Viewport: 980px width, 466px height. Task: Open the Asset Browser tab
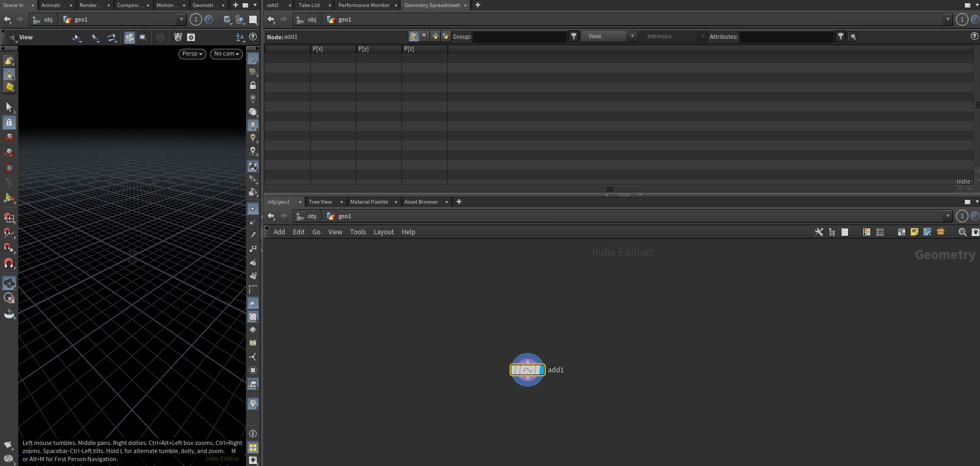pyautogui.click(x=421, y=201)
